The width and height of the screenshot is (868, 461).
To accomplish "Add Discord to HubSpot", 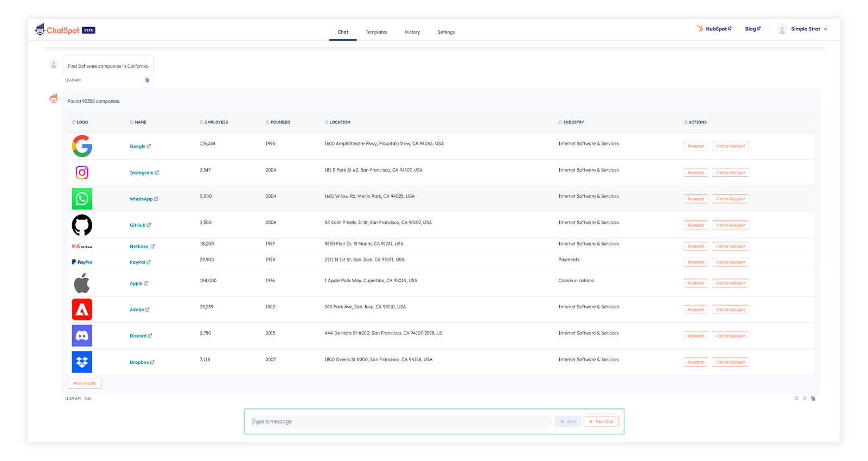I will coord(730,336).
